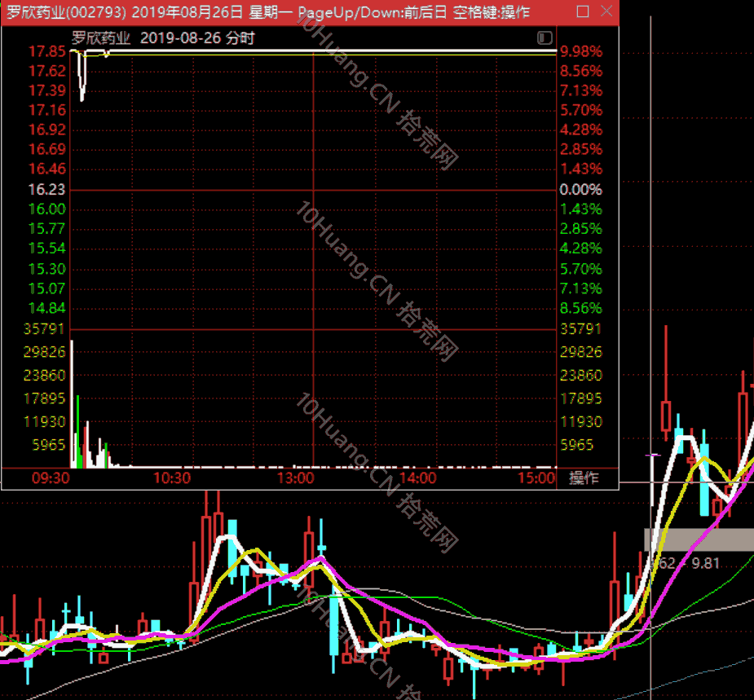
Task: Click the 15.07 price axis label
Action: 47,288
